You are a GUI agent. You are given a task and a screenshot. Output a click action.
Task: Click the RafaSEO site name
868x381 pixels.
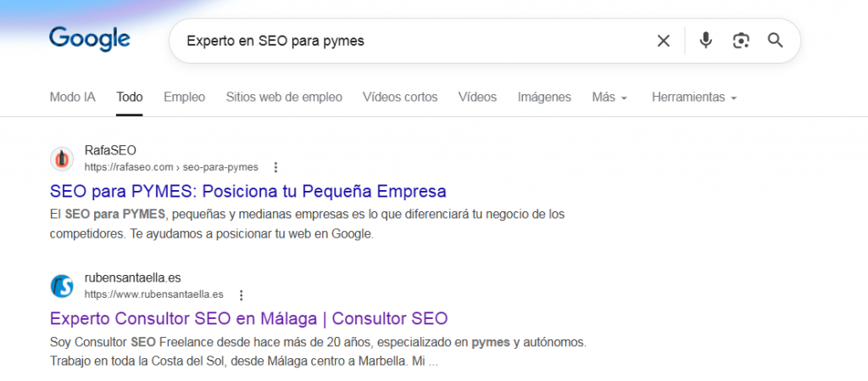110,150
